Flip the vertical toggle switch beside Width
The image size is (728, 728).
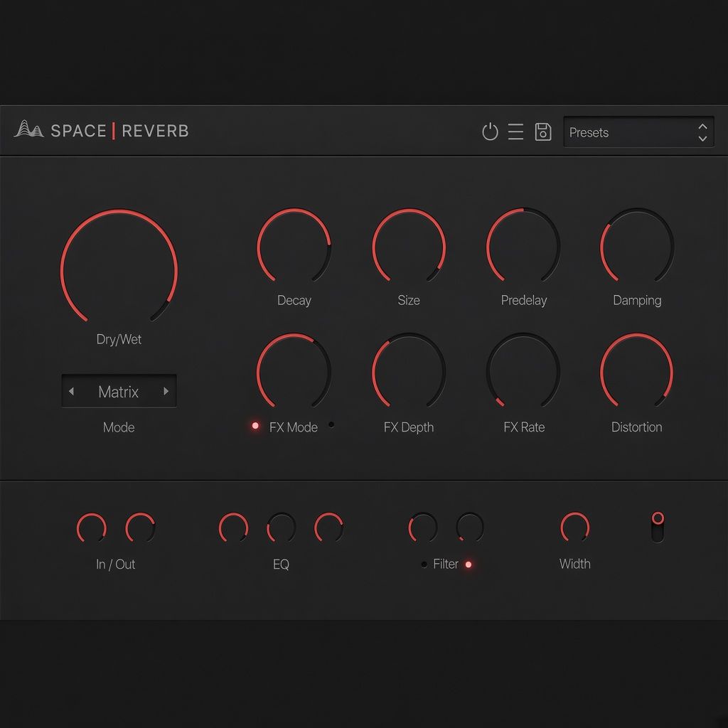coord(658,527)
